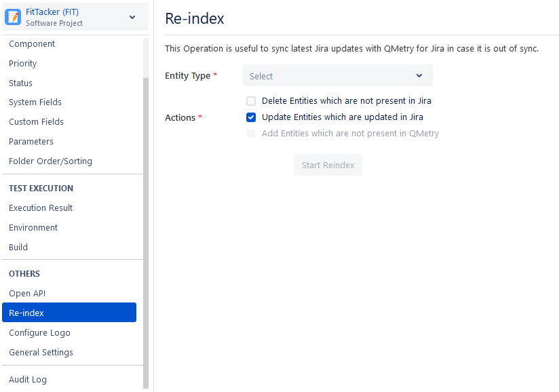Go to General Settings
This screenshot has height=392, width=559.
point(41,352)
